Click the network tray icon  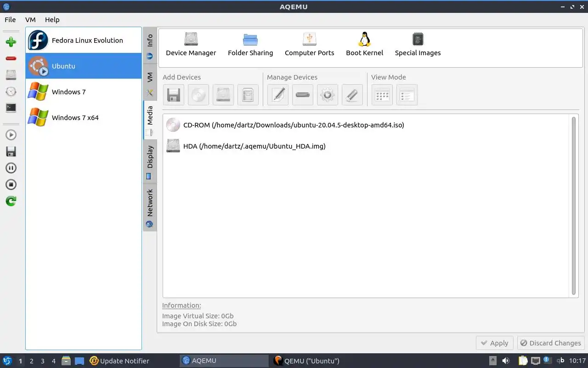pos(535,361)
